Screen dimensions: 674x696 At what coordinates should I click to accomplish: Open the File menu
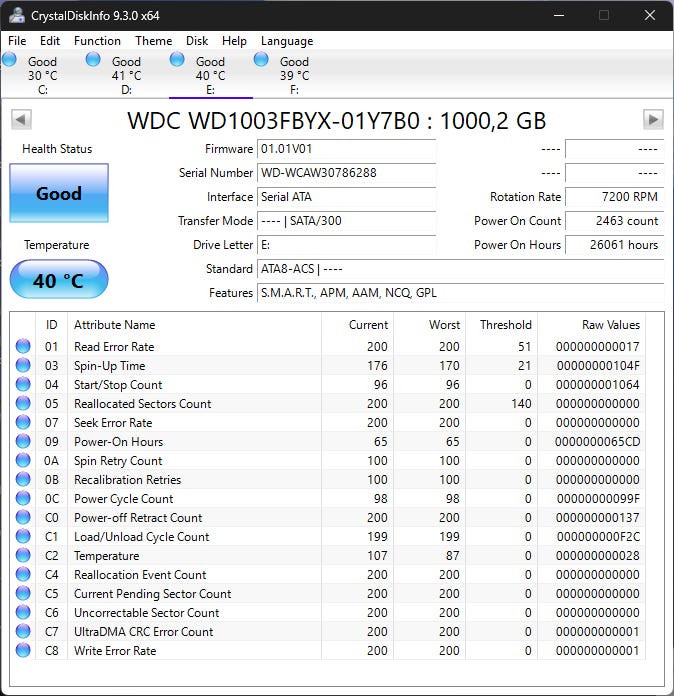click(17, 41)
